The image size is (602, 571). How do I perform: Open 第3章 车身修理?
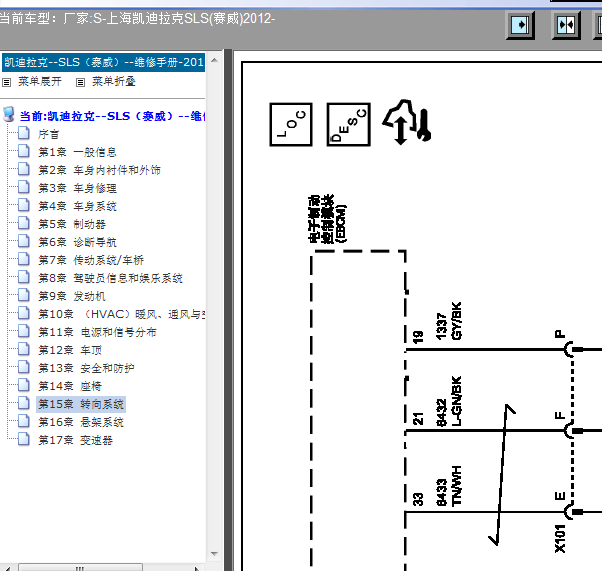coord(77,188)
